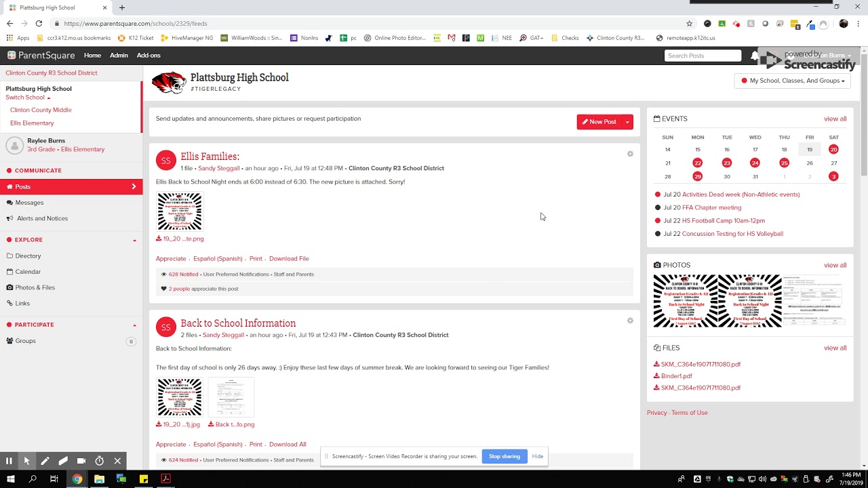Collapse the Participate section
This screenshot has width=868, height=488.
pyautogui.click(x=134, y=325)
